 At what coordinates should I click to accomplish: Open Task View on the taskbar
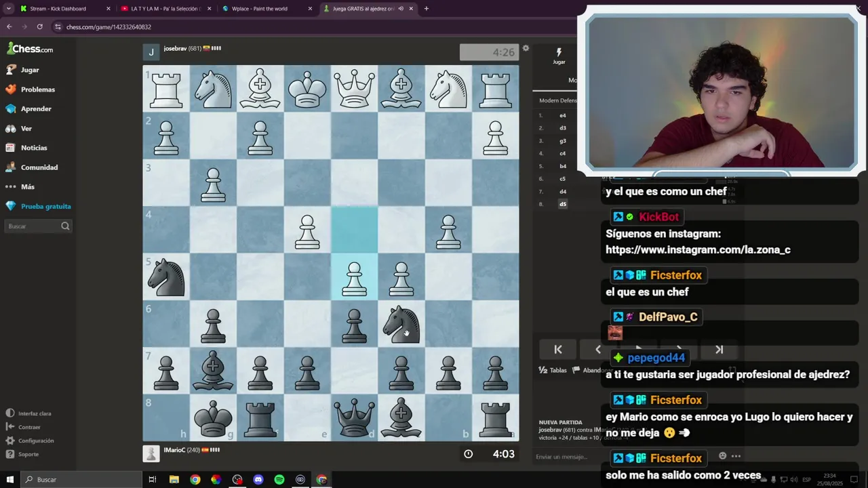click(153, 480)
